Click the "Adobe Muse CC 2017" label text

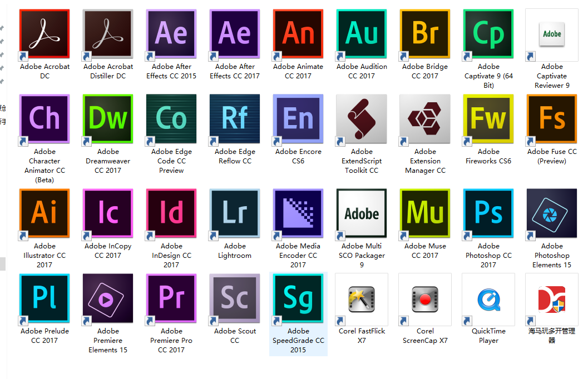(425, 251)
